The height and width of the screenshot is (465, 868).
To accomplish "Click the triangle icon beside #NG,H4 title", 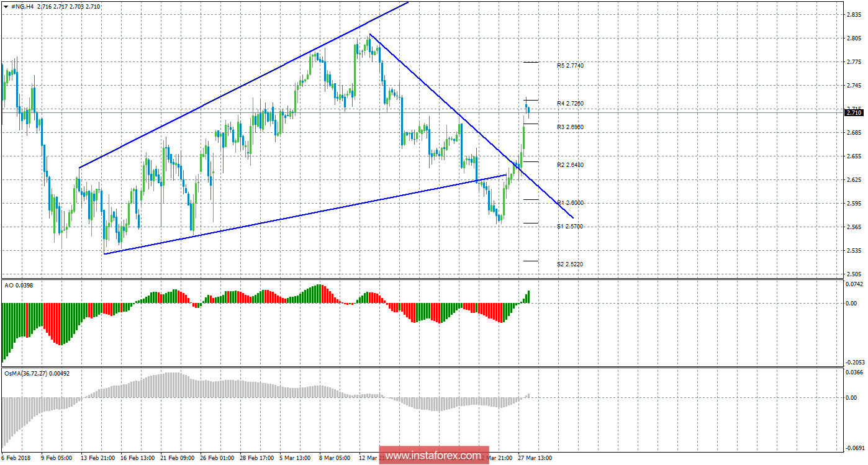I will [x=6, y=6].
